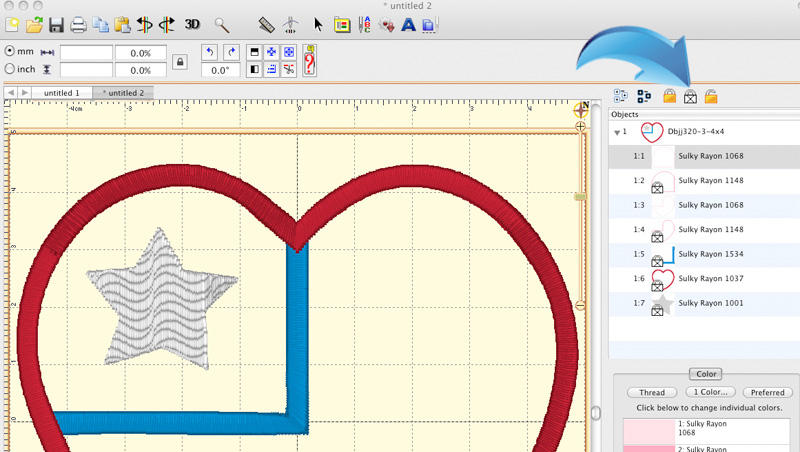Image resolution: width=800 pixels, height=452 pixels.
Task: Copy selection with the Copy icon
Action: point(101,24)
